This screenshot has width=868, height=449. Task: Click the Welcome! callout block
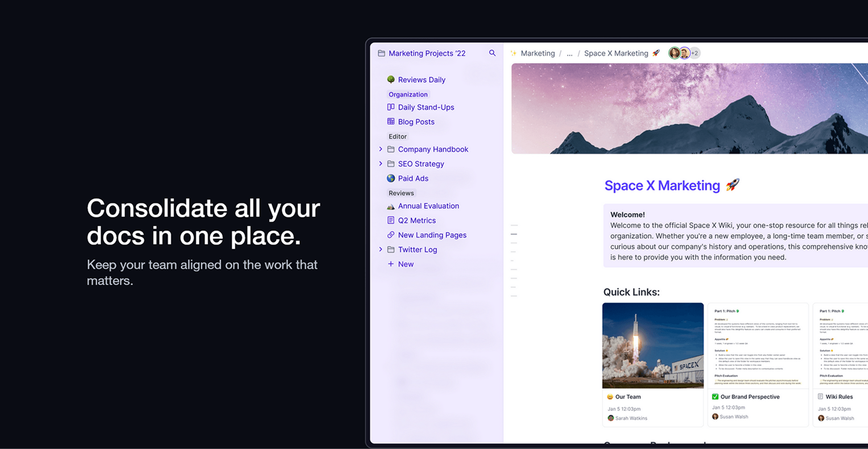pos(735,236)
